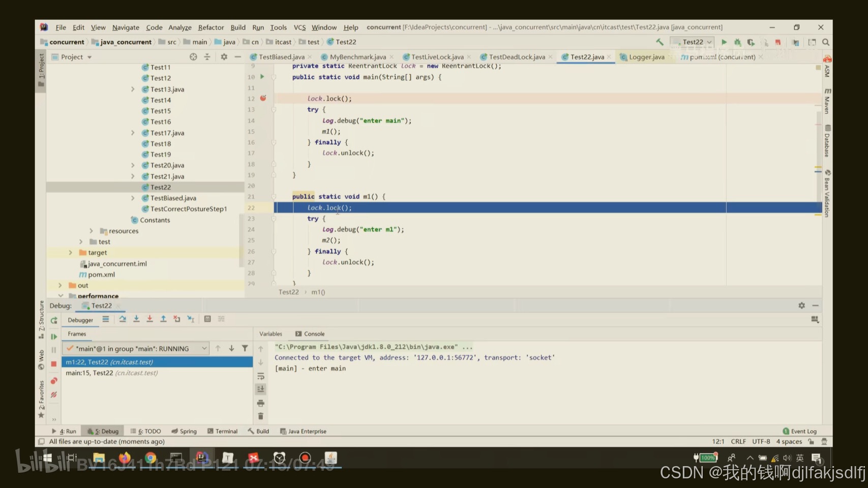Expand the target folder
The image size is (868, 488).
(x=71, y=253)
